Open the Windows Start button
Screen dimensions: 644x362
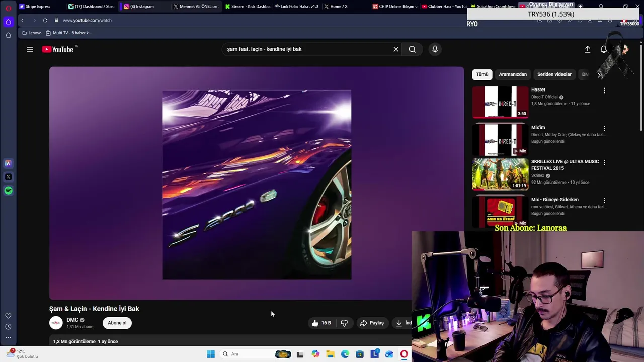click(x=210, y=354)
